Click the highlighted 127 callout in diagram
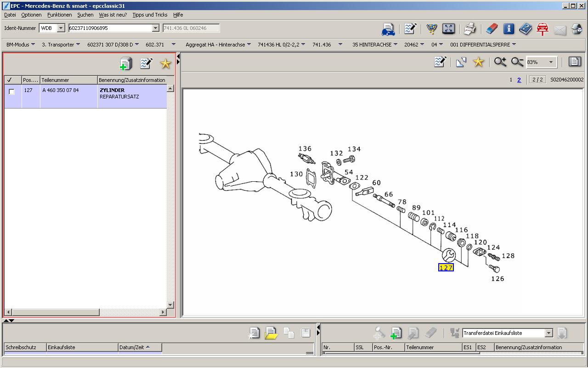The height and width of the screenshot is (368, 588). (446, 267)
